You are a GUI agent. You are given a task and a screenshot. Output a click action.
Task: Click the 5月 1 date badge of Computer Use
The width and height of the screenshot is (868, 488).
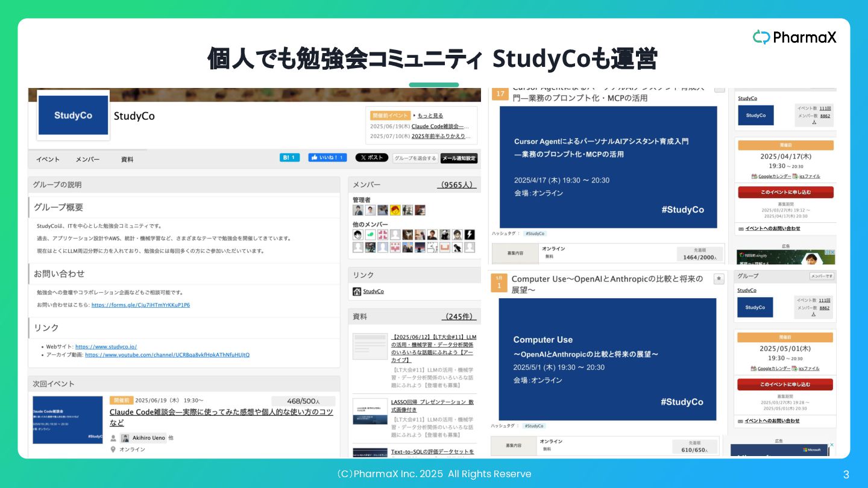(499, 283)
